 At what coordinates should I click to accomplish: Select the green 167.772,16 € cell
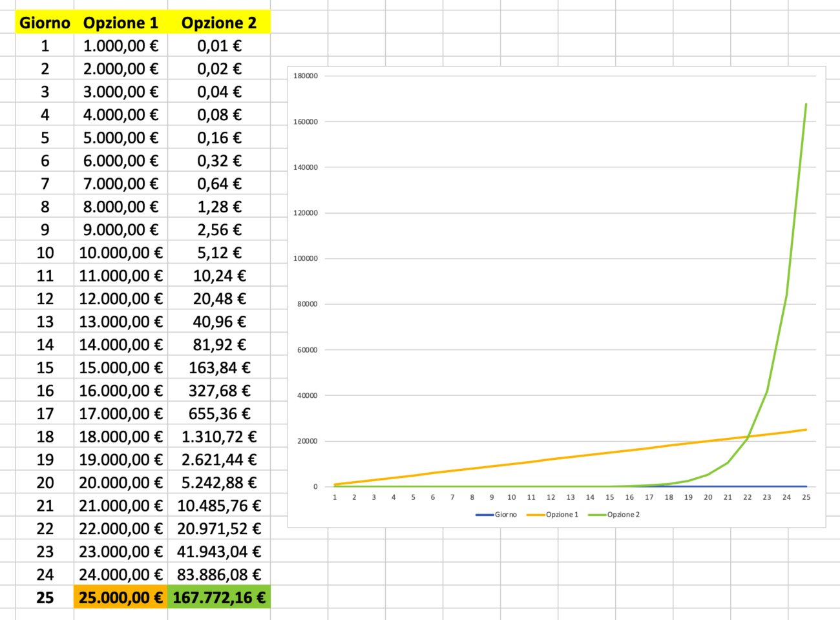[x=219, y=597]
